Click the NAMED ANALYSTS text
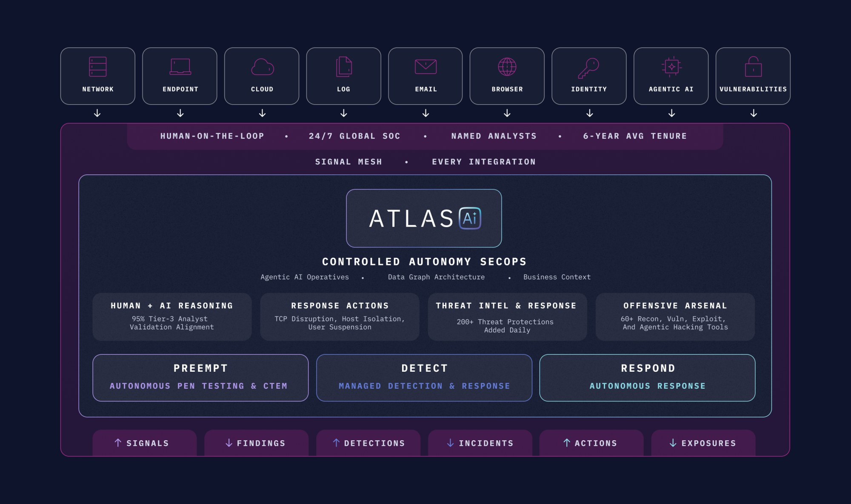Screen dimensions: 851x504 pyautogui.click(x=494, y=136)
